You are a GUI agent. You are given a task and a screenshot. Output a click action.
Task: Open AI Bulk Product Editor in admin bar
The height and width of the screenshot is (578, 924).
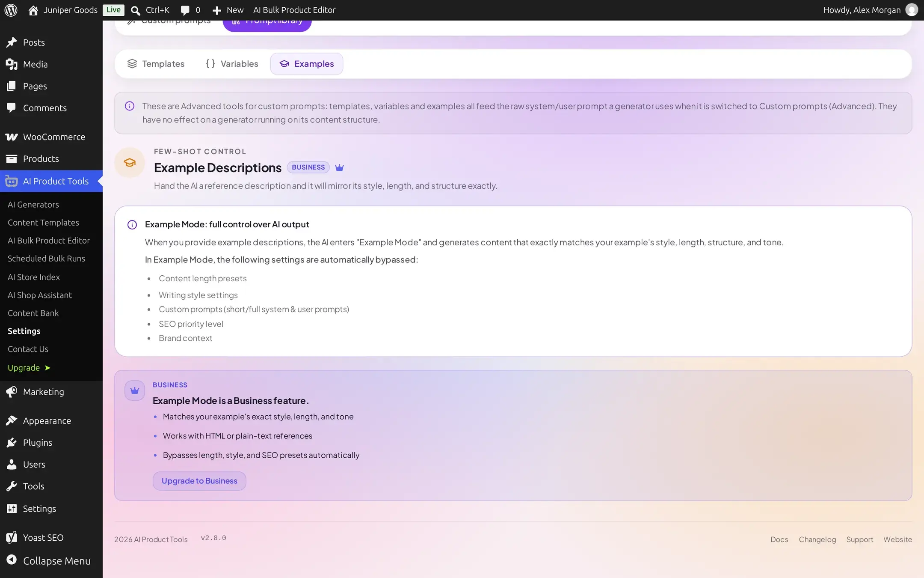click(x=294, y=10)
